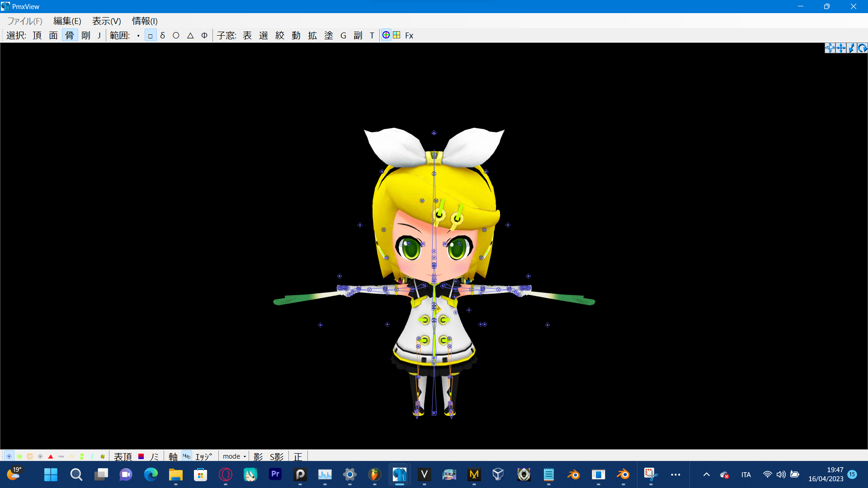Click the red-blue gradient color swatch
The image size is (868, 488).
(141, 456)
